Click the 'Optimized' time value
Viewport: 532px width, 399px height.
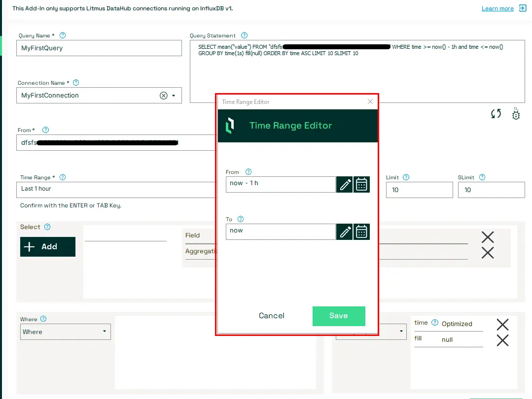(x=457, y=324)
